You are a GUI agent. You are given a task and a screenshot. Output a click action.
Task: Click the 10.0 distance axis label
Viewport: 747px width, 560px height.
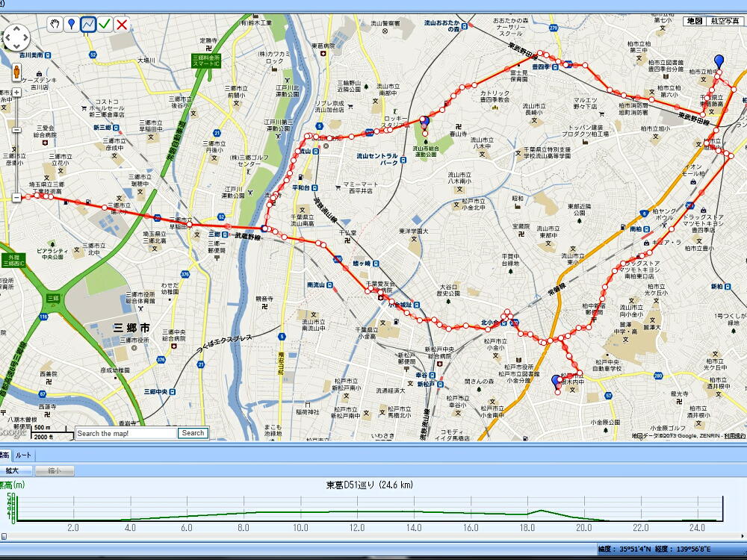[300, 528]
